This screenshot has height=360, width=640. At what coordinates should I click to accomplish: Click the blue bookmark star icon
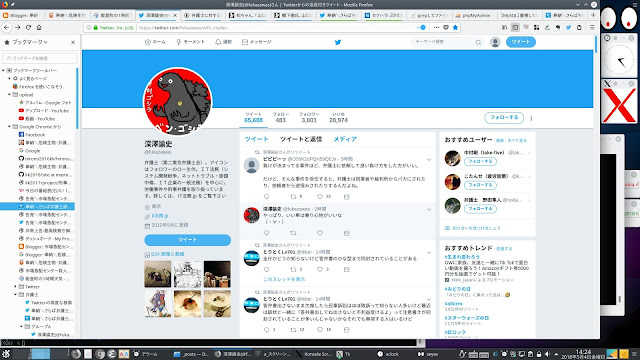(x=456, y=27)
